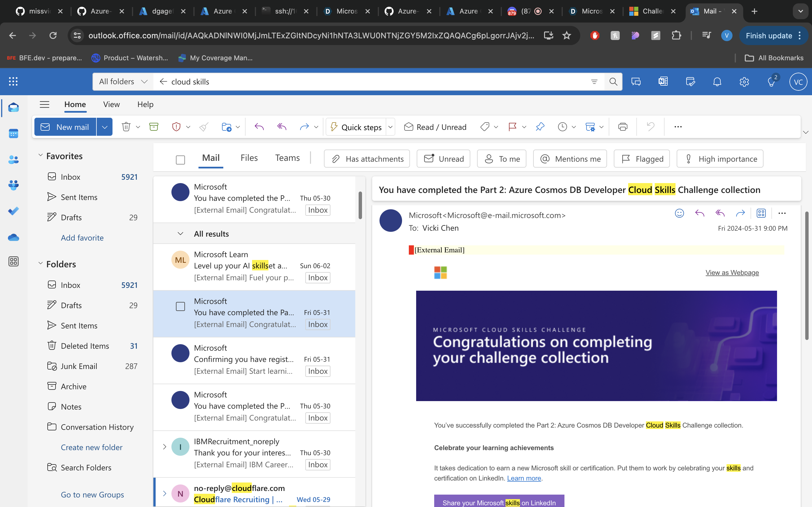Click the Pin message icon in the toolbar
Viewport: 812px width, 507px height.
[540, 127]
